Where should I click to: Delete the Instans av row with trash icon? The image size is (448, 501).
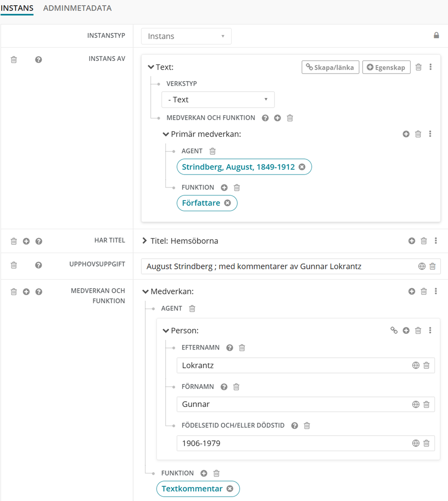pos(14,60)
